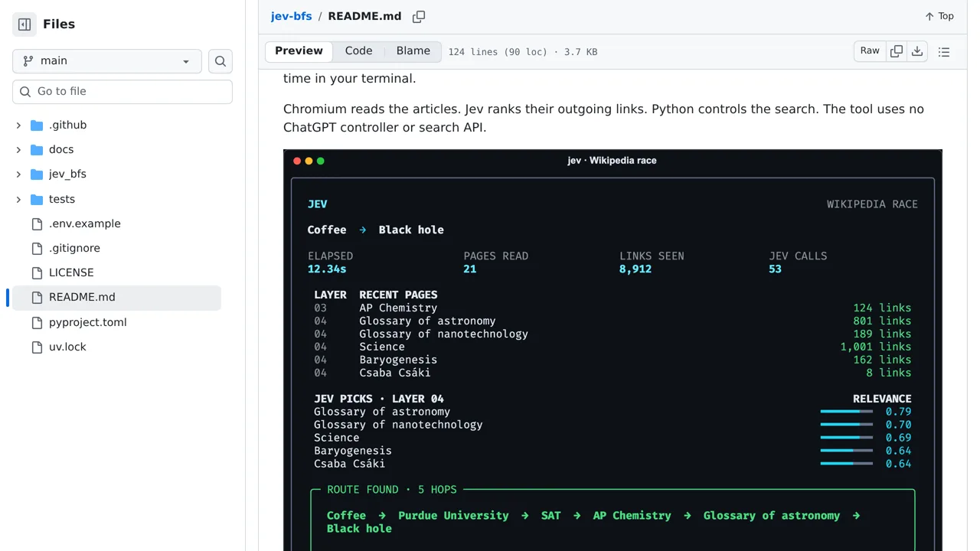Go to the jev-bfs breadcrumb link
Screen dimensions: 980x551
click(x=291, y=16)
